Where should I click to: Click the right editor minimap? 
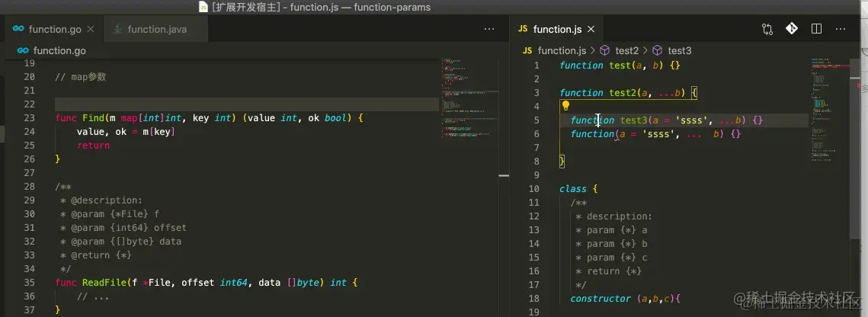click(x=831, y=110)
